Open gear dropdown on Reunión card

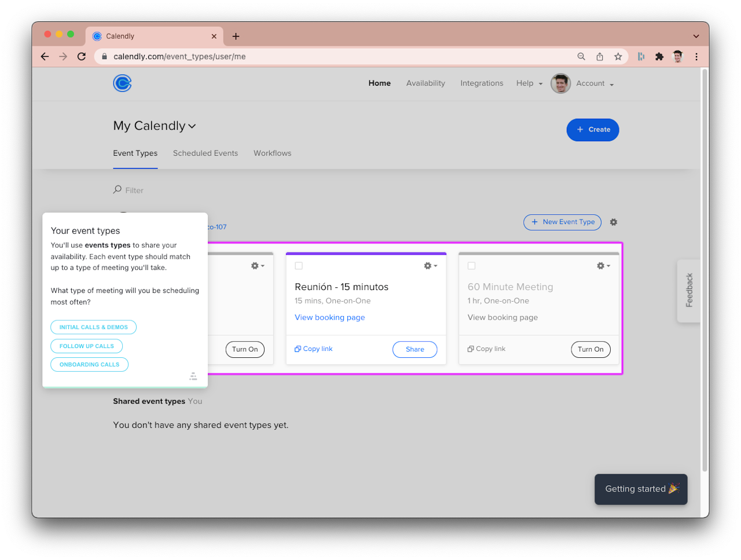430,266
